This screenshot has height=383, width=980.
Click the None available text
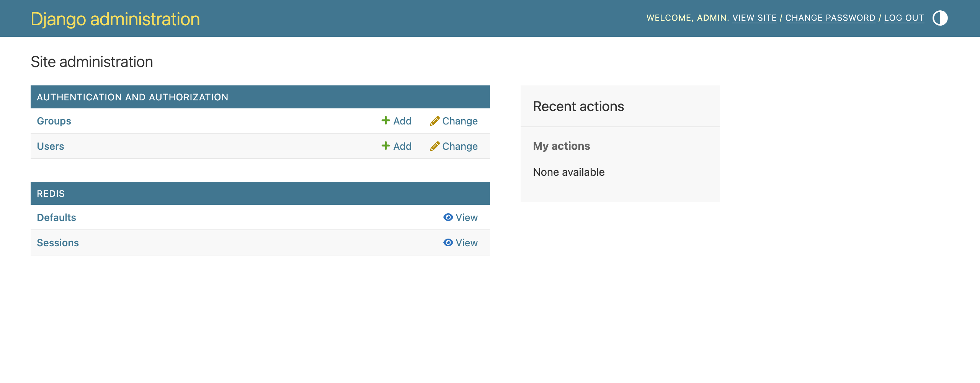click(x=569, y=172)
